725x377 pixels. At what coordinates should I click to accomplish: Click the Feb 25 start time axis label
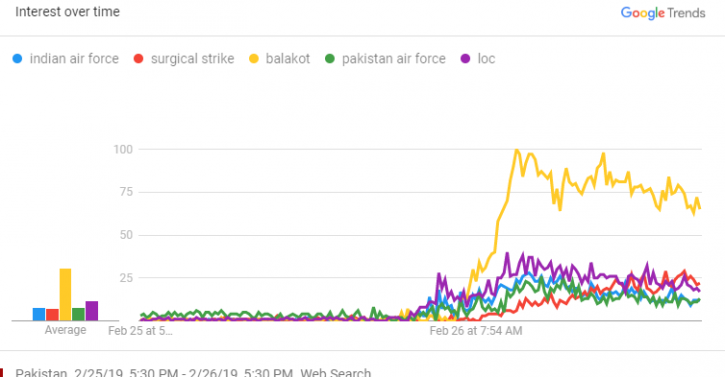[140, 331]
